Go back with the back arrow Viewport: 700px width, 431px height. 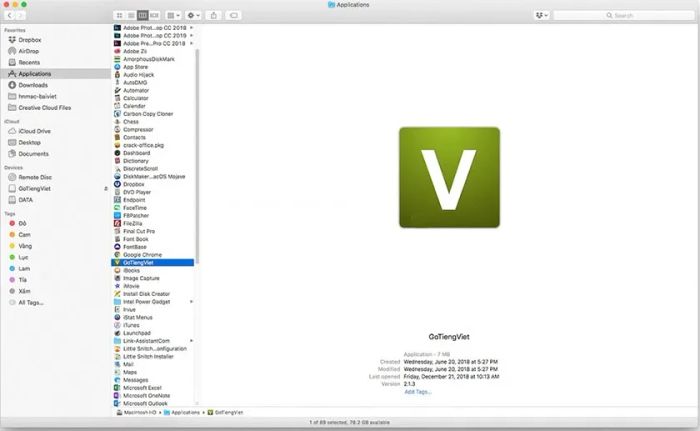click(x=9, y=15)
